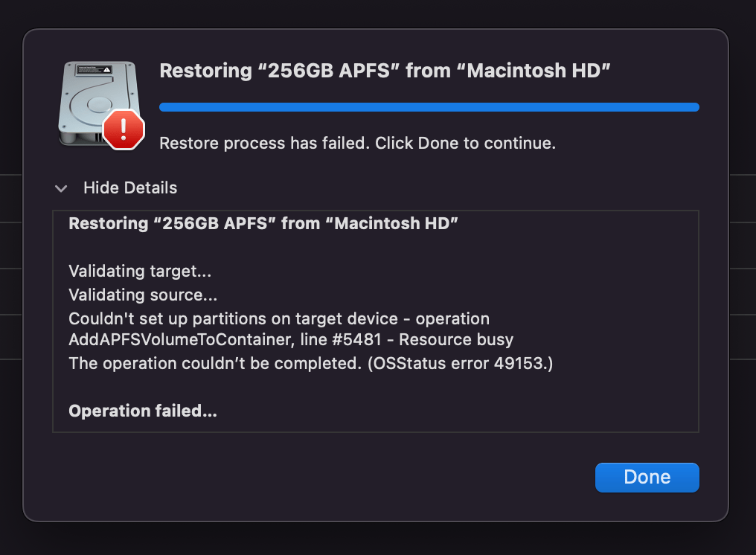Click the platter circle on the disk icon
The image size is (756, 555).
point(99,104)
